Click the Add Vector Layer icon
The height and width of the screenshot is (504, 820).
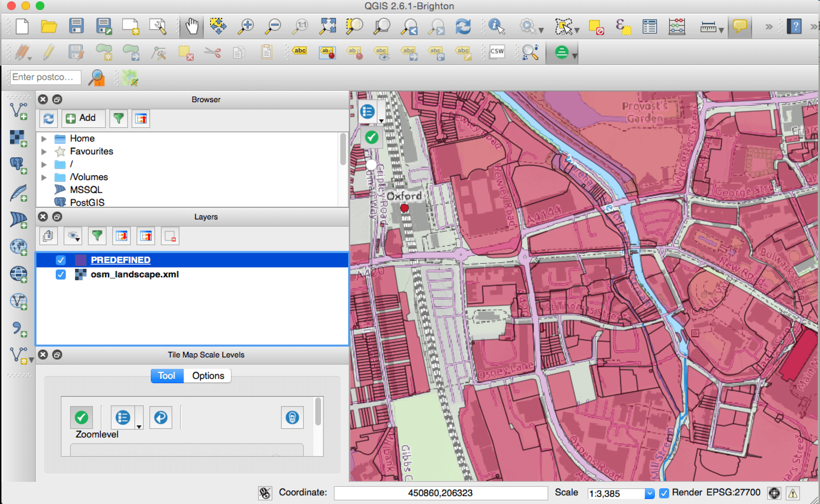click(x=18, y=111)
